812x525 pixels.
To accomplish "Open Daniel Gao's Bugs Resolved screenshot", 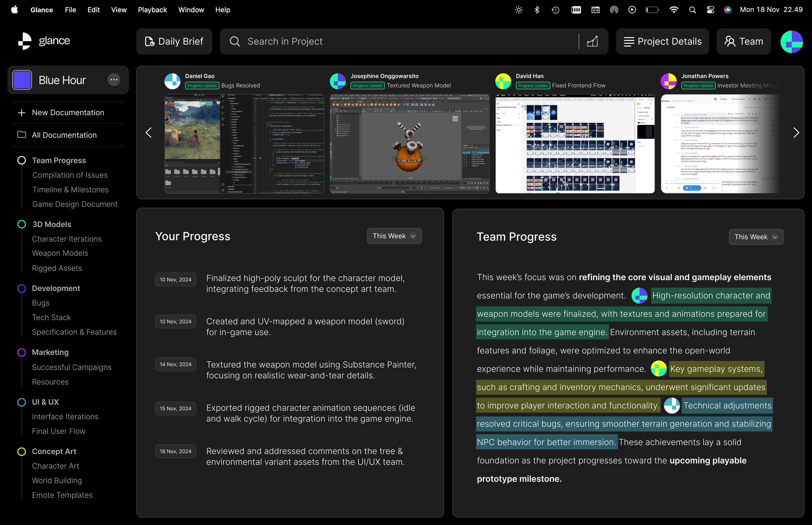I will click(244, 144).
